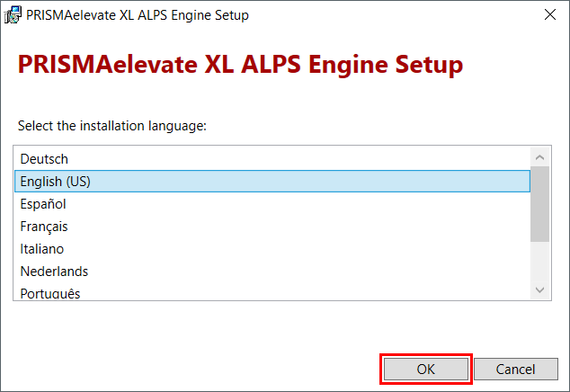Select the English (US) language entry
The image size is (570, 392).
[272, 181]
